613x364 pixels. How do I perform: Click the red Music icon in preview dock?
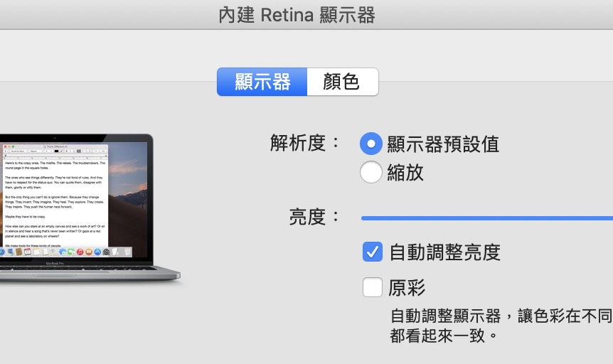tap(80, 252)
